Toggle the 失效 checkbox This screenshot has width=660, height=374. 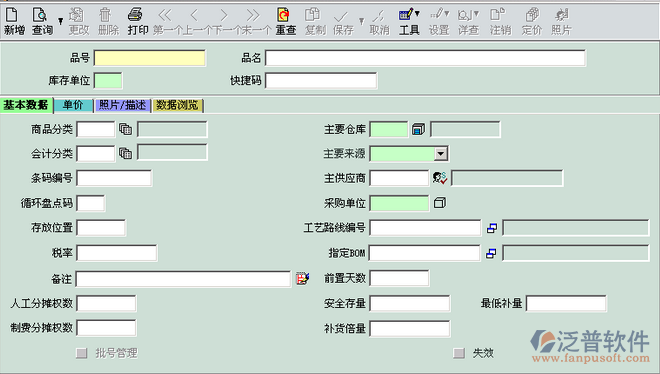pyautogui.click(x=459, y=353)
